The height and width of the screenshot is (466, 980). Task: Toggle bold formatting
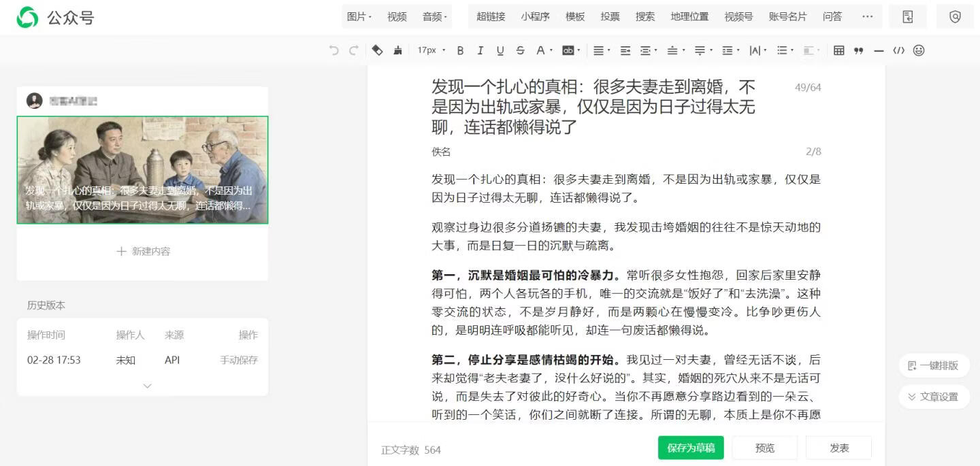[460, 50]
